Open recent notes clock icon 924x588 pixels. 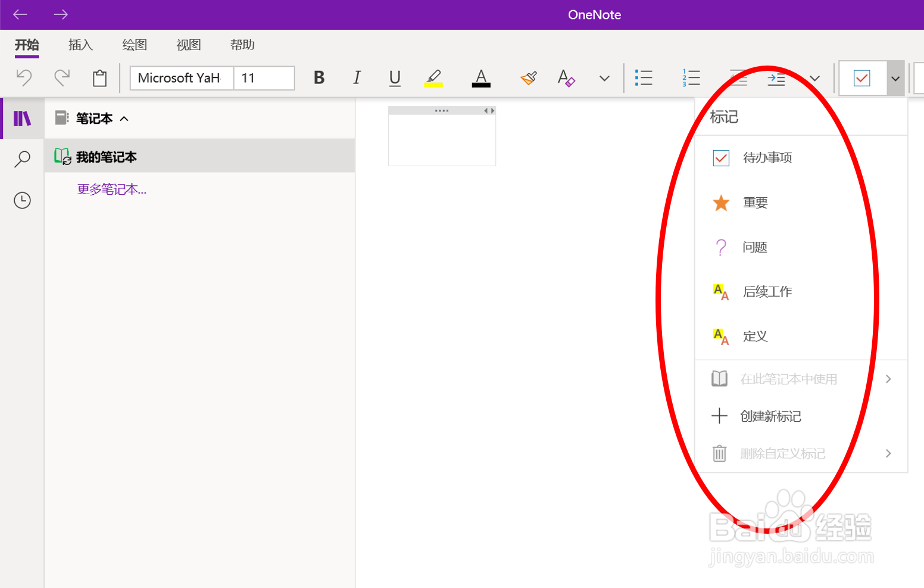tap(22, 200)
